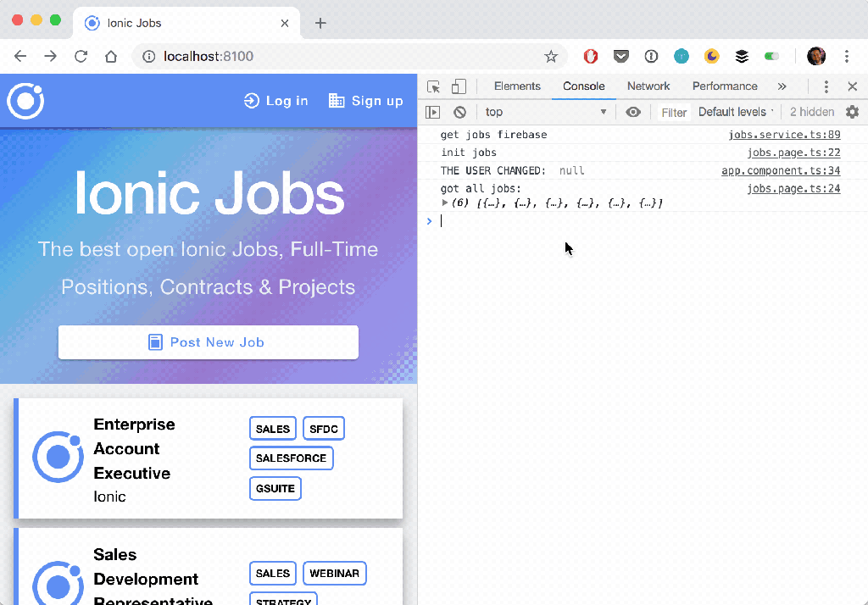Viewport: 868px width, 605px height.
Task: Open the Pocket extension
Action: (x=621, y=56)
